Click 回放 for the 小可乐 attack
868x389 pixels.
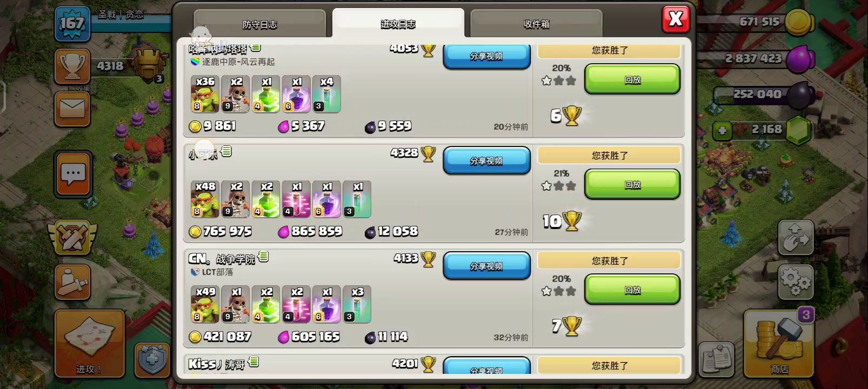point(632,185)
